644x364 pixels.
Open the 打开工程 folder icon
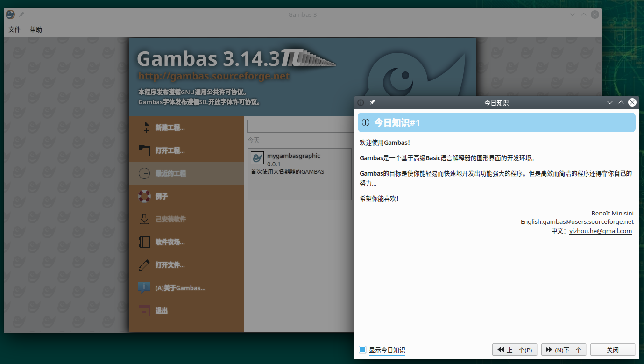(143, 150)
